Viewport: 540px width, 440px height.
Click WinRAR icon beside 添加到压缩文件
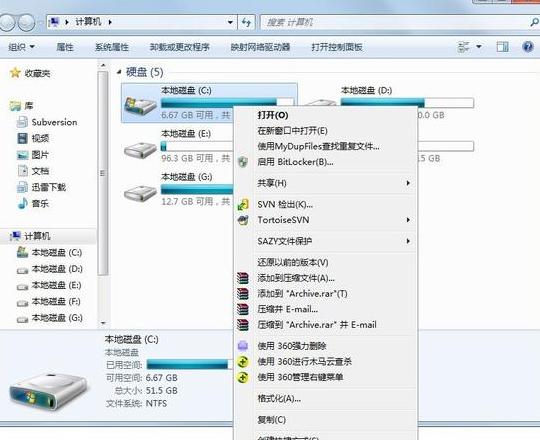[x=243, y=278]
